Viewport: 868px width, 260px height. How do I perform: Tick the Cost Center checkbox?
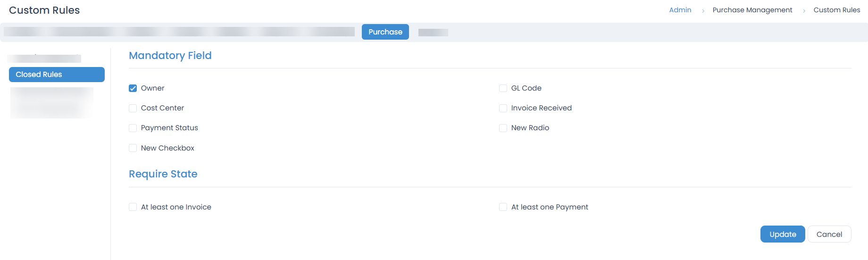coord(133,108)
